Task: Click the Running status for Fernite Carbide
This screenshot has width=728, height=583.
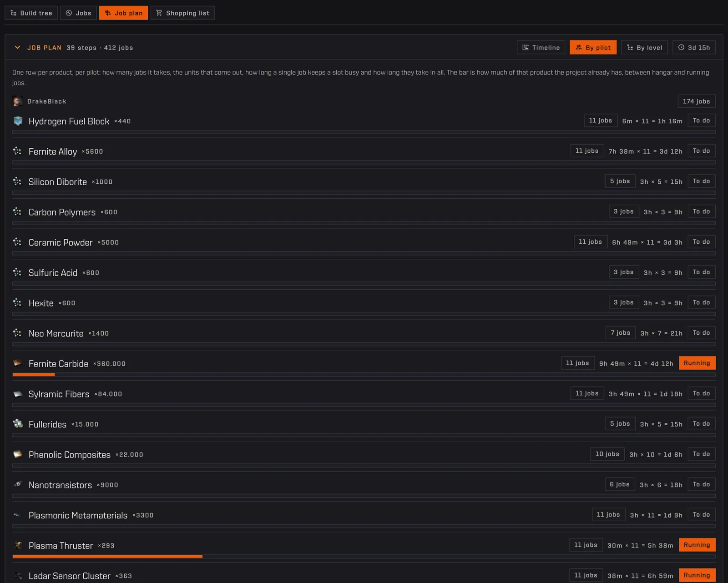Action: [x=697, y=363]
